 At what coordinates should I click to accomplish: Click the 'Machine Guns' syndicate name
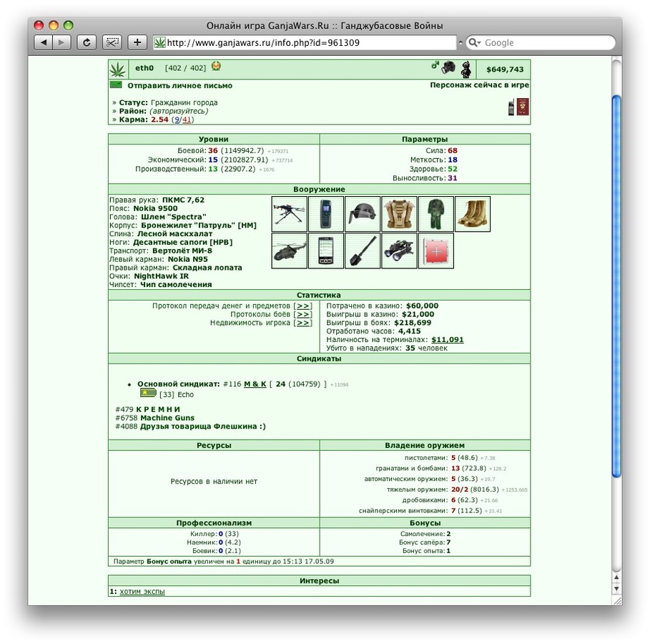click(x=167, y=418)
